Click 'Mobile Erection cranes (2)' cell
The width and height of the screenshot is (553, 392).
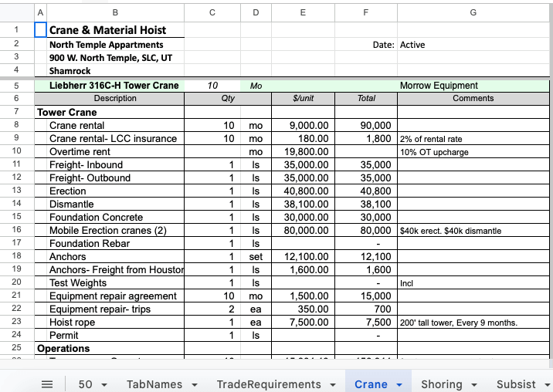click(115, 230)
